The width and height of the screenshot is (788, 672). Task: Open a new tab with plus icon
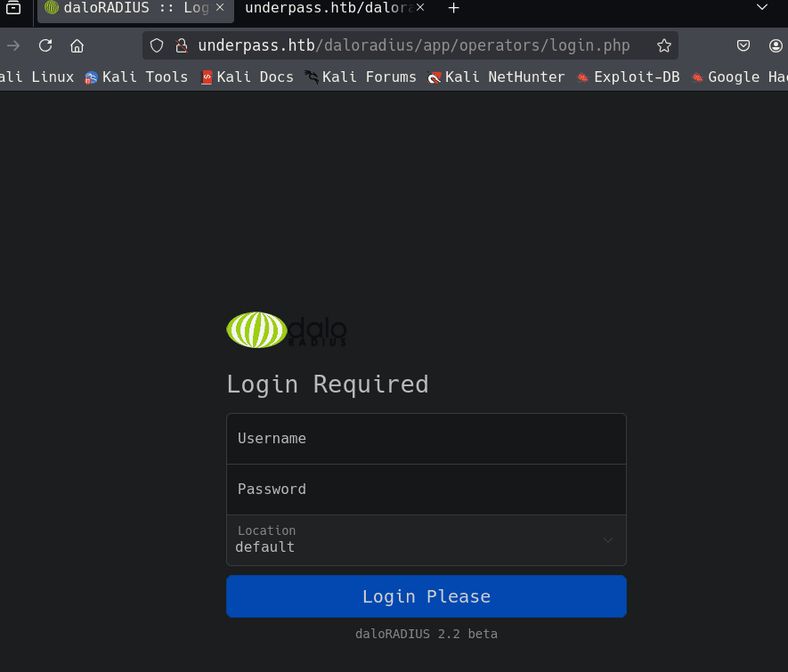[453, 8]
